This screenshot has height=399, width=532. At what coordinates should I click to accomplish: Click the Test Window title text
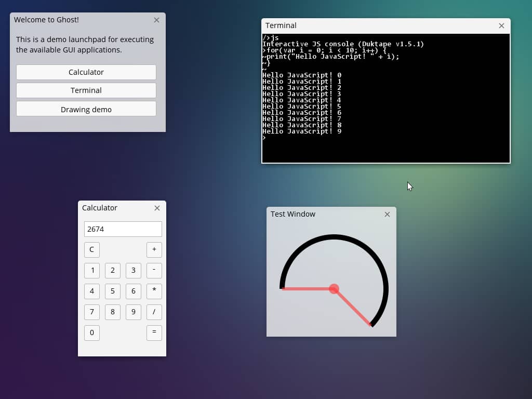pos(293,214)
